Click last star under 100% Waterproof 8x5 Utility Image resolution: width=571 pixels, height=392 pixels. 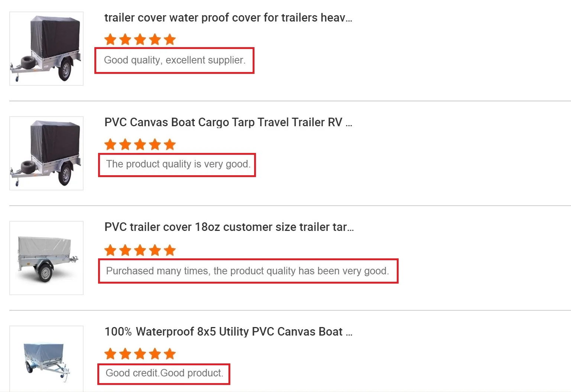pyautogui.click(x=170, y=354)
